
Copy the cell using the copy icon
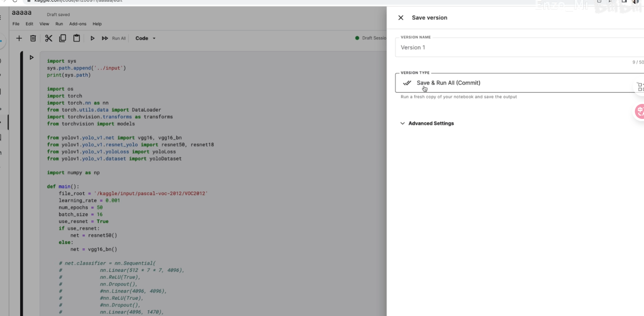63,38
